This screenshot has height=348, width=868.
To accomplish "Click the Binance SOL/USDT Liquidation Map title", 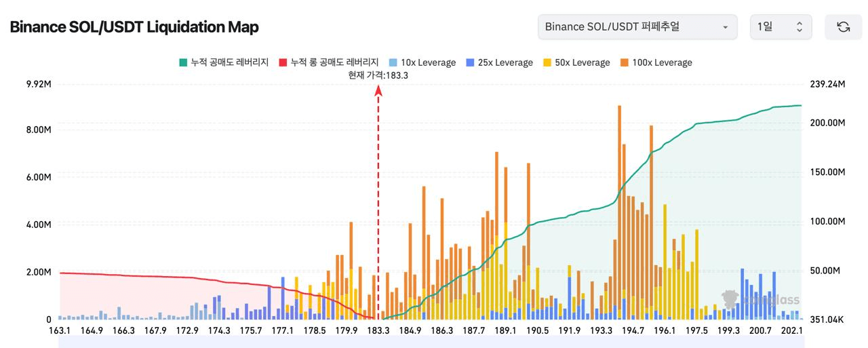I will [134, 27].
